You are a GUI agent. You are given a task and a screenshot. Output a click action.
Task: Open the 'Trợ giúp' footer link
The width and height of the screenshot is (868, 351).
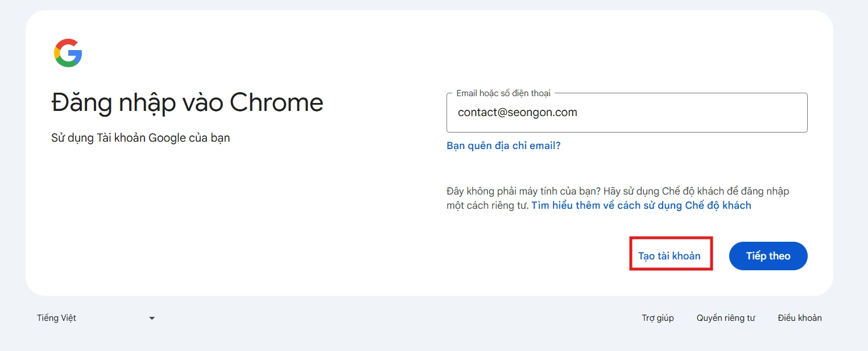658,318
